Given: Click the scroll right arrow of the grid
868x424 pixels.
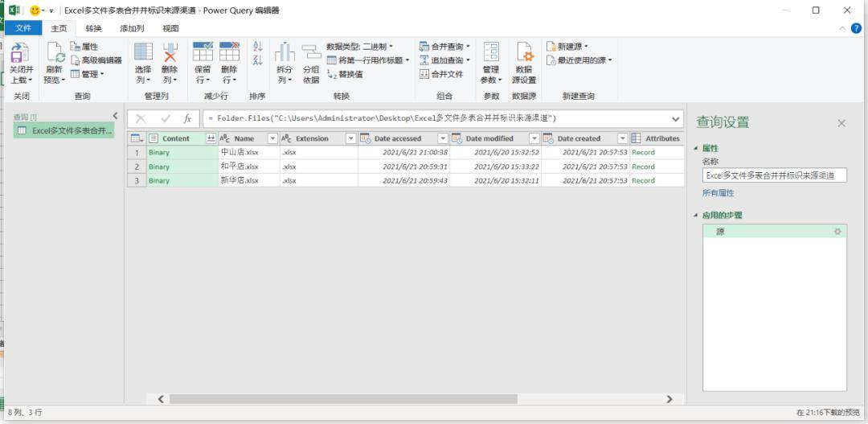Looking at the screenshot, I should (x=669, y=399).
